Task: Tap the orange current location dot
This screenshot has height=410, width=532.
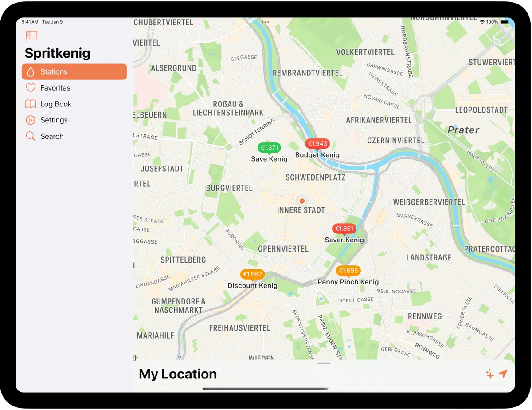Action: pos(302,201)
